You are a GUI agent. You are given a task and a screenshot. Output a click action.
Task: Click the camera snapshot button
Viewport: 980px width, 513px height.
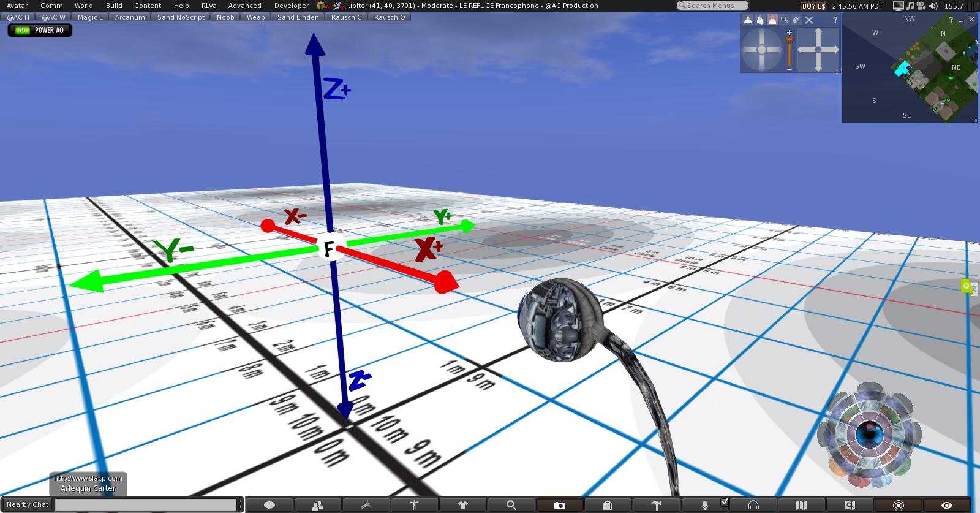click(x=559, y=506)
